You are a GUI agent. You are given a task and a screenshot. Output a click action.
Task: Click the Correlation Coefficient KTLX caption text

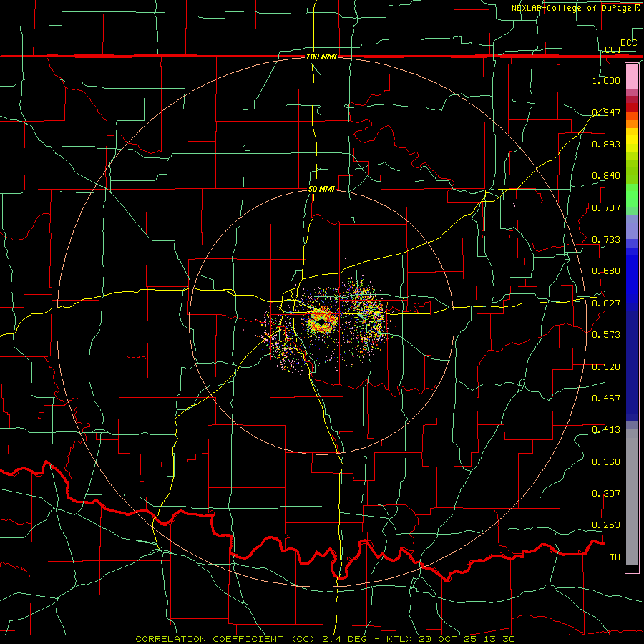pyautogui.click(x=326, y=639)
